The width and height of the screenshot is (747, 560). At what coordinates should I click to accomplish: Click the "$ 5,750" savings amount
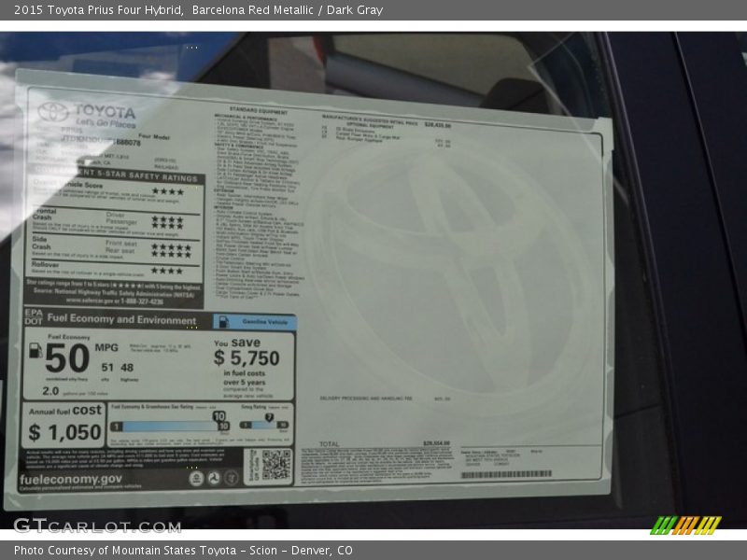247,358
